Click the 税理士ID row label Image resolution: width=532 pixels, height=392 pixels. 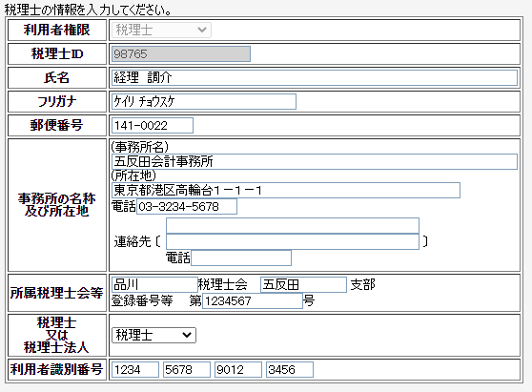57,54
